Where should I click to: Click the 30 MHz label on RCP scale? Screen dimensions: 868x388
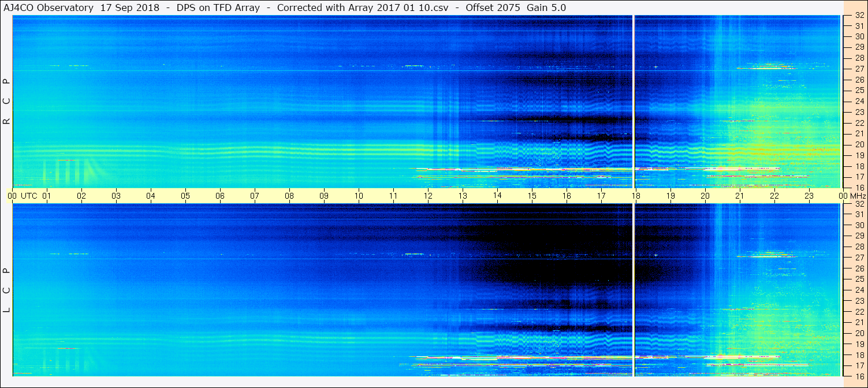click(859, 36)
